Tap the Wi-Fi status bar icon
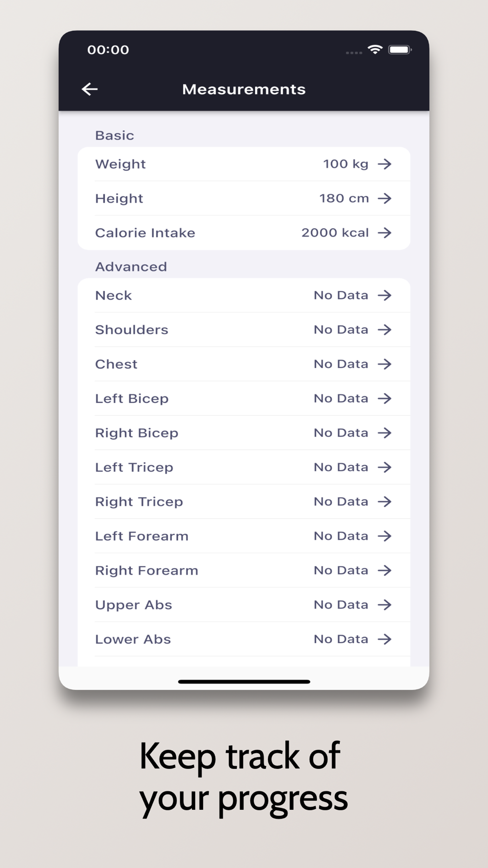The image size is (488, 868). tap(375, 49)
